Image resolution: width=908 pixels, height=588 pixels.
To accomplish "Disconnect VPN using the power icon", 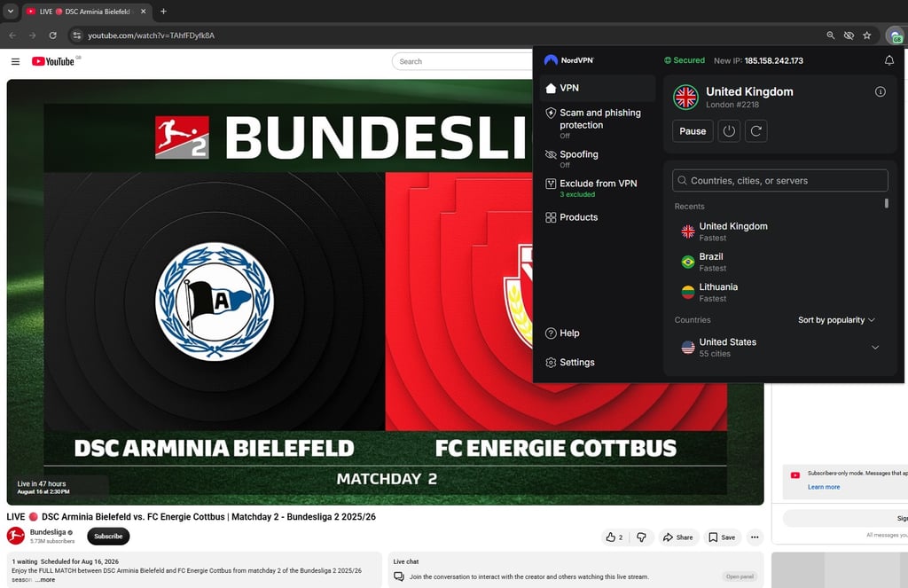I will 729,131.
